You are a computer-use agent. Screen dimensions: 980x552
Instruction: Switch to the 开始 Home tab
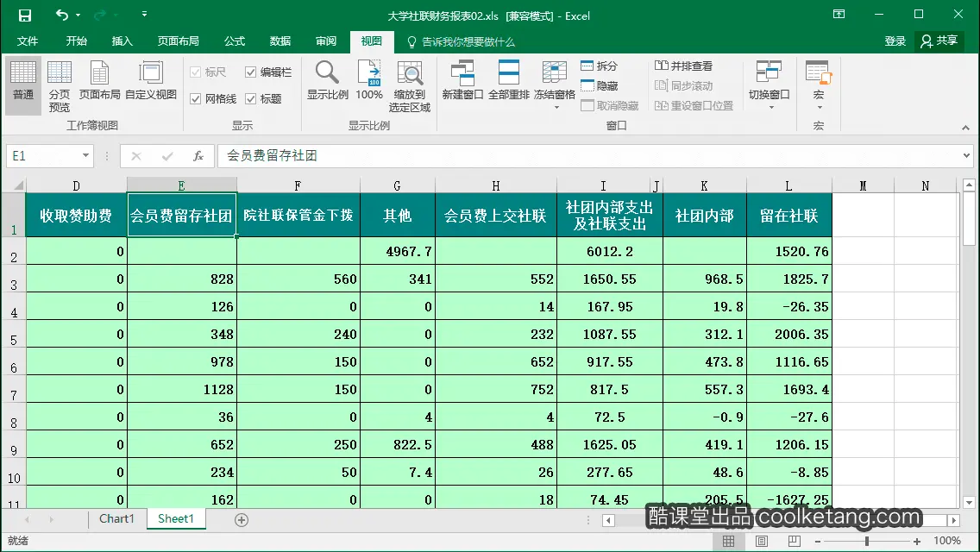click(76, 41)
